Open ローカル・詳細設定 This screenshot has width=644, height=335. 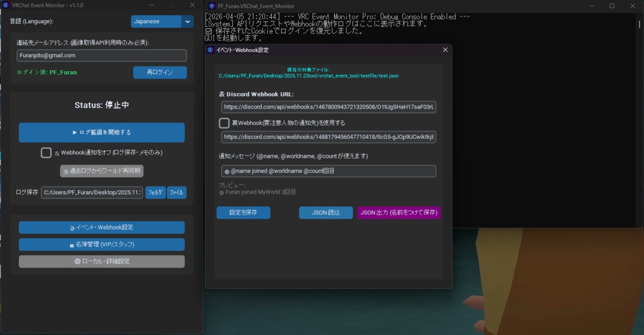coord(101,261)
